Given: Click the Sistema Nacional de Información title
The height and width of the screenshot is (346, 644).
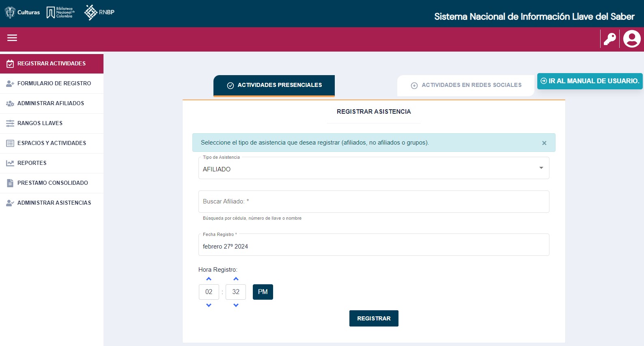Looking at the screenshot, I should 534,17.
